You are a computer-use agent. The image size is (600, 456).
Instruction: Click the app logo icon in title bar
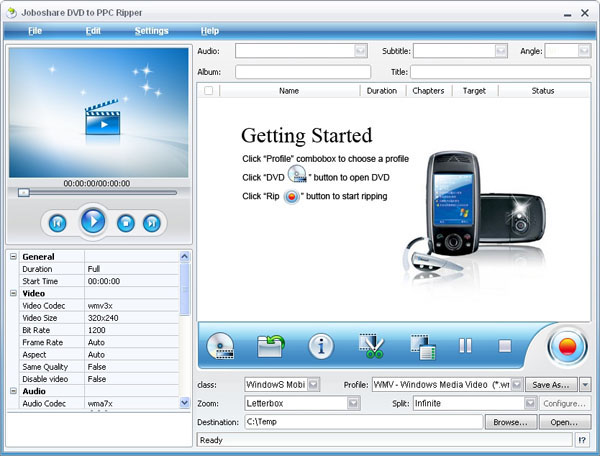click(x=11, y=13)
